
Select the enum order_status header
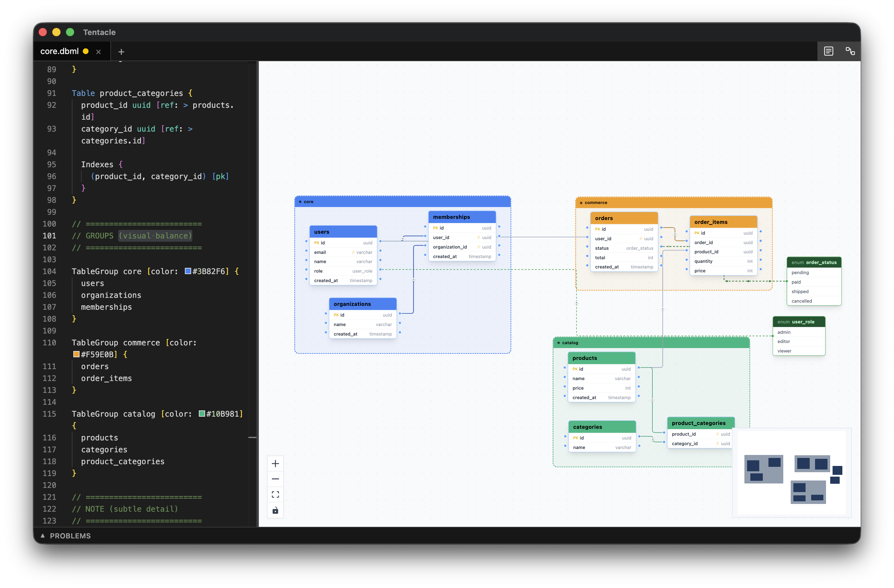point(814,262)
